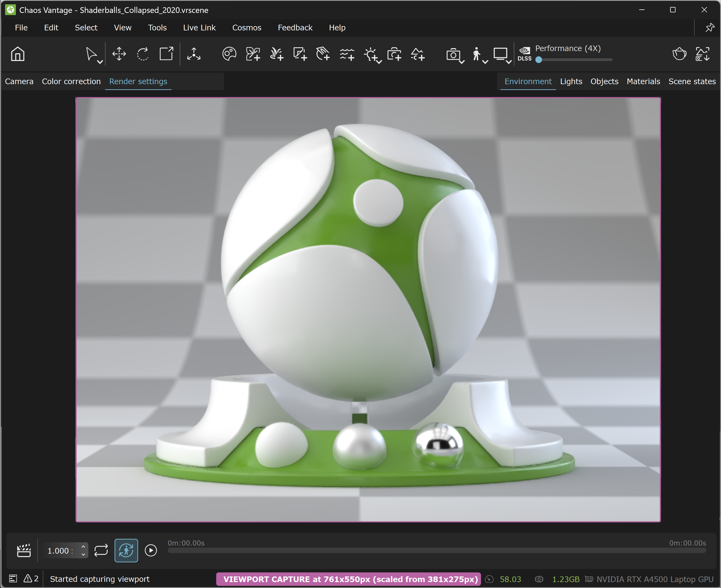The image size is (721, 588).
Task: Click the pin icon in the menu bar
Action: (709, 27)
